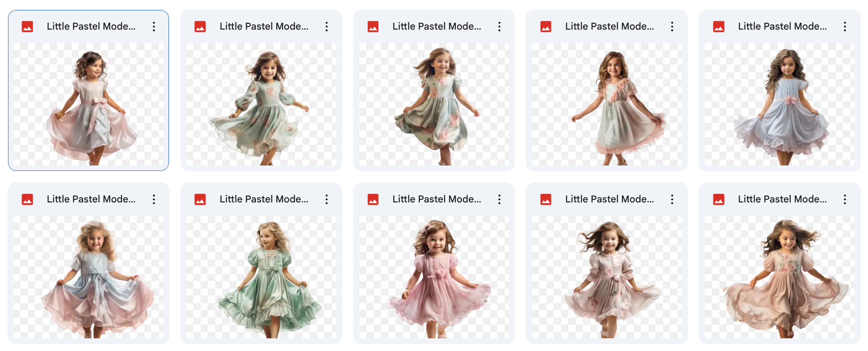Click the mint green satin dress thumbnail
Viewport: 868px width, 351px height.
click(x=261, y=277)
